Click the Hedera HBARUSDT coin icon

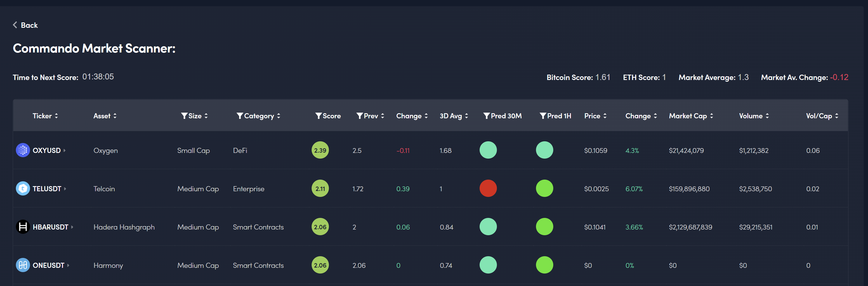(23, 227)
